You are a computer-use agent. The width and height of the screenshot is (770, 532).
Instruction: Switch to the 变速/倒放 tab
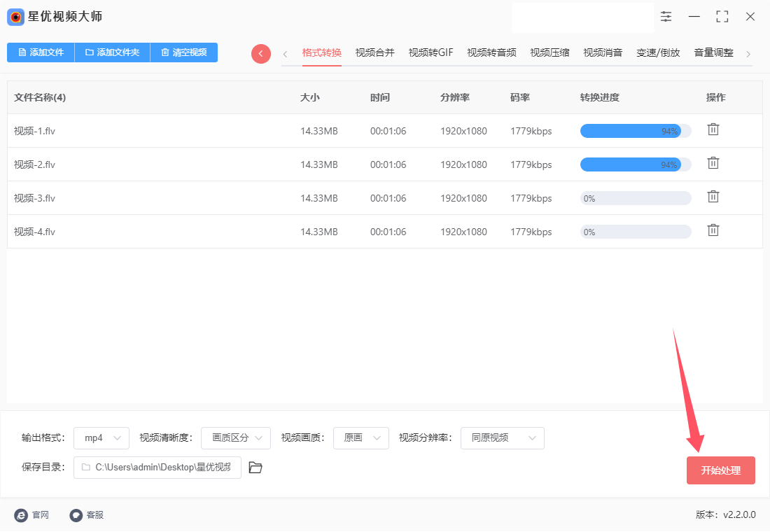658,52
